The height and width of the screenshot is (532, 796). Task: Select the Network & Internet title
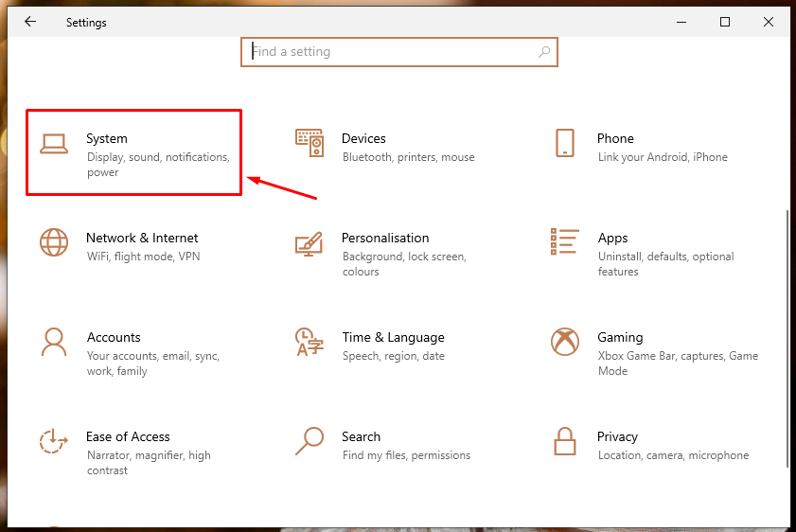[142, 239]
